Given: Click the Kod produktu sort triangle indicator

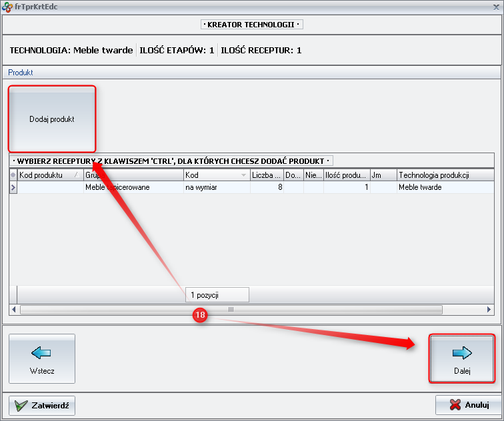Looking at the screenshot, I should pyautogui.click(x=77, y=175).
